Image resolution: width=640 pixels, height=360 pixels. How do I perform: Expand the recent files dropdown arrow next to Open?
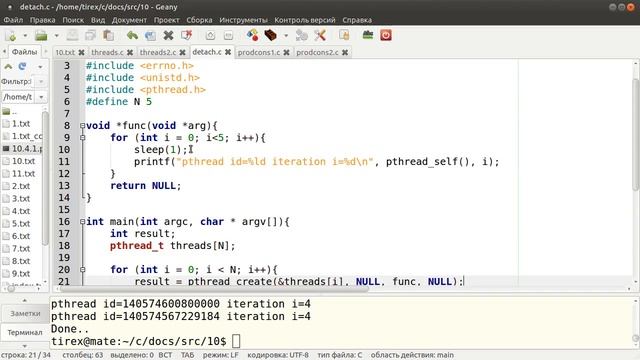click(56, 36)
